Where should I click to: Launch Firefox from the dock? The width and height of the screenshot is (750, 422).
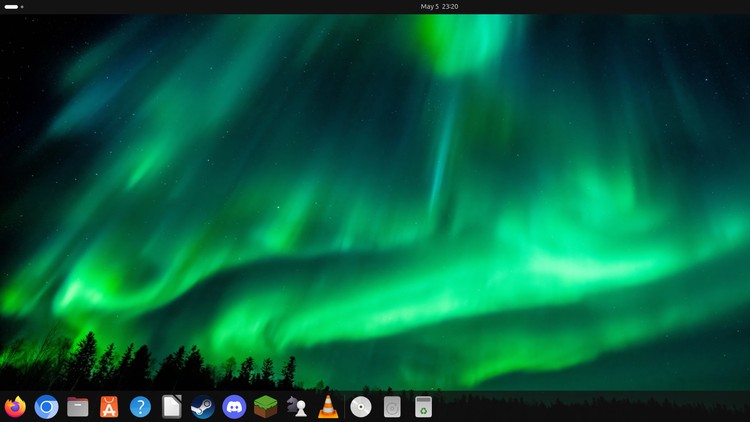[x=15, y=407]
